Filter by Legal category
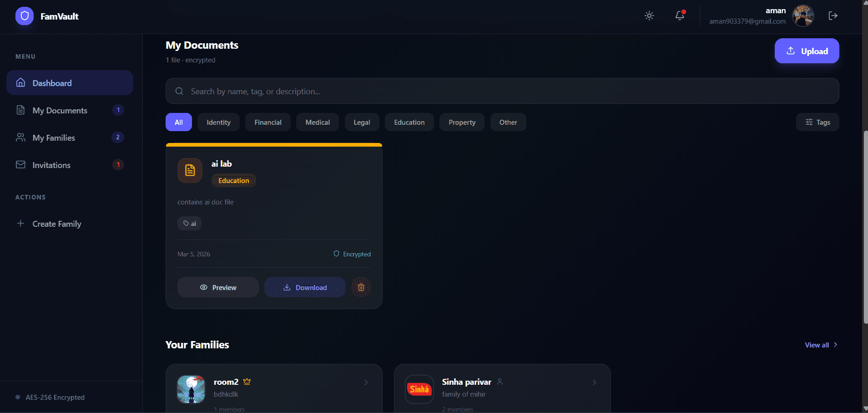 pos(362,122)
